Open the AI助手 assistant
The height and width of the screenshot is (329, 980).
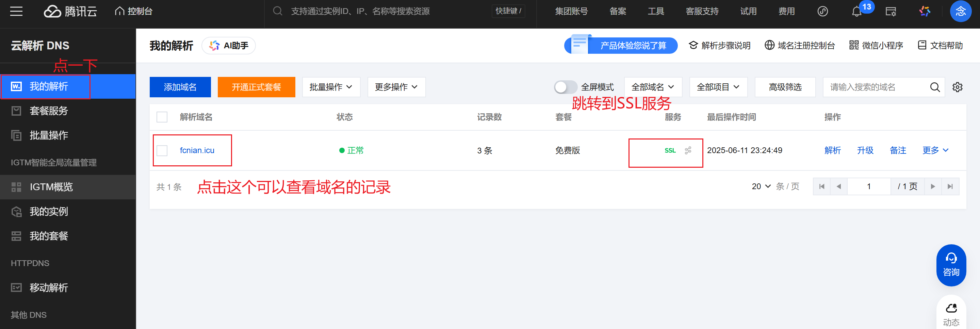[x=228, y=45]
